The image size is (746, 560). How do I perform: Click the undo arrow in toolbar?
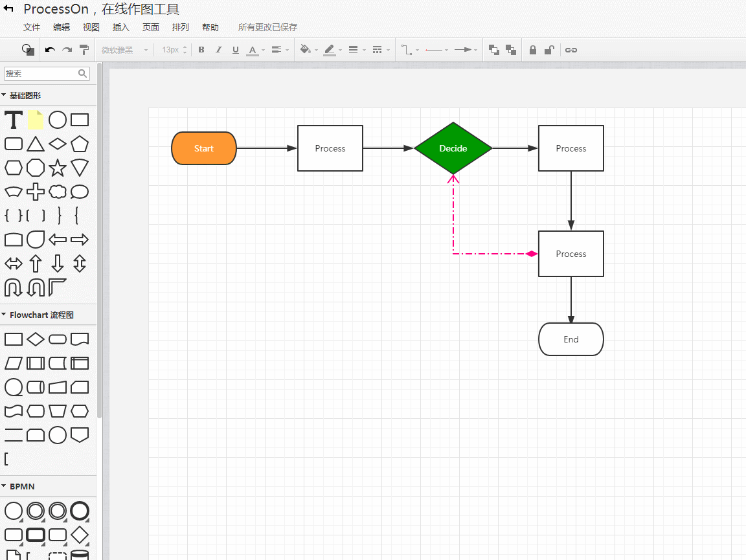coord(50,50)
